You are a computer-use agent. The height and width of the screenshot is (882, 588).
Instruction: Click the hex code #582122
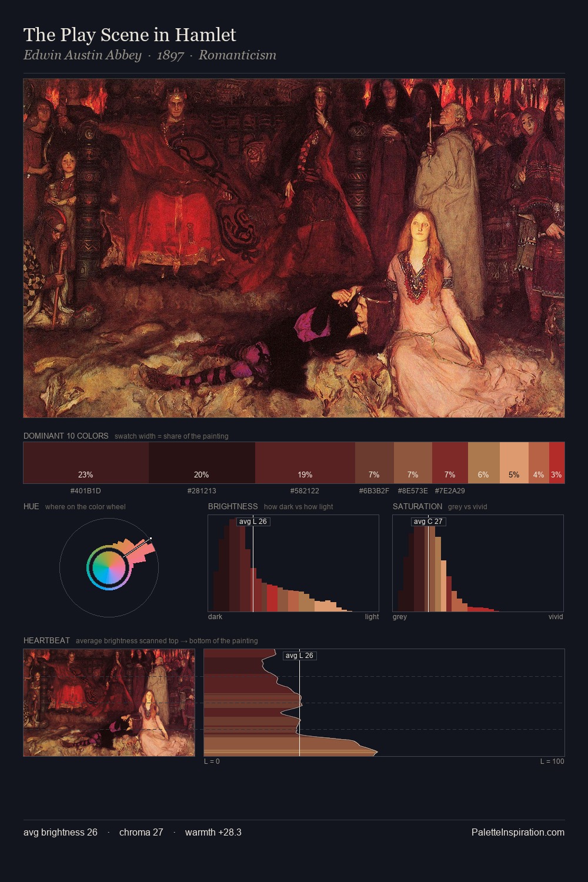[x=305, y=490]
